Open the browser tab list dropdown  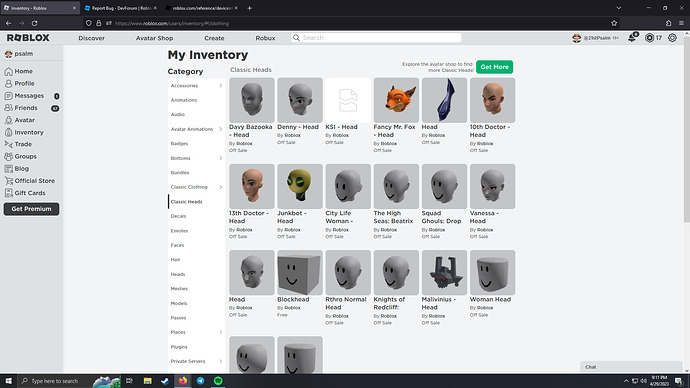click(618, 8)
